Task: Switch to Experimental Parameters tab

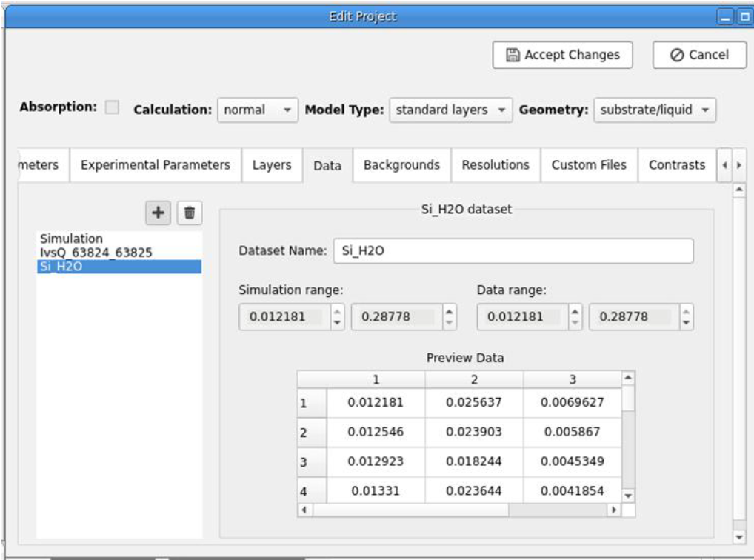Action: click(x=156, y=165)
